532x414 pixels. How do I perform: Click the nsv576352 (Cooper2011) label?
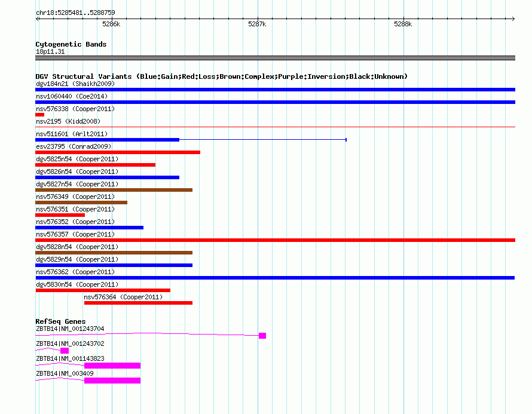[x=75, y=222]
